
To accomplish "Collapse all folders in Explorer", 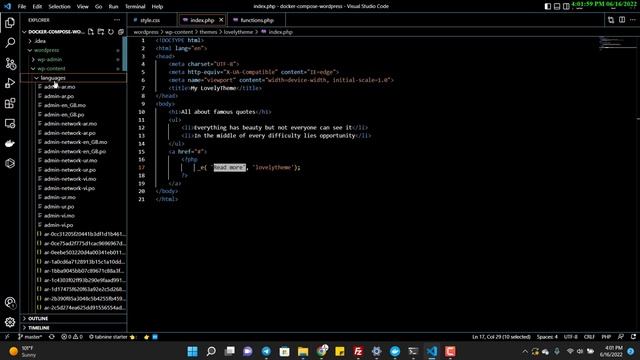I will coord(121,32).
